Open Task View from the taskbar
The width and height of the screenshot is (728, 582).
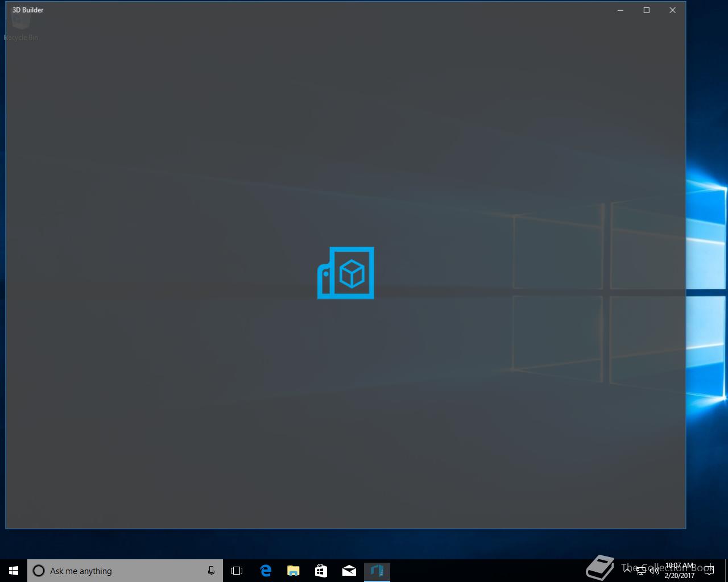(x=237, y=571)
